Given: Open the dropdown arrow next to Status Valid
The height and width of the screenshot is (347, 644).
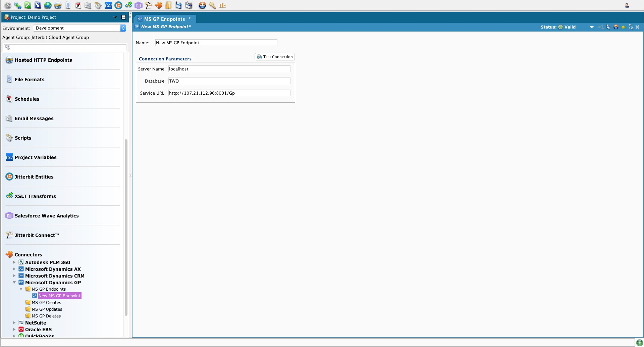Looking at the screenshot, I should 592,27.
